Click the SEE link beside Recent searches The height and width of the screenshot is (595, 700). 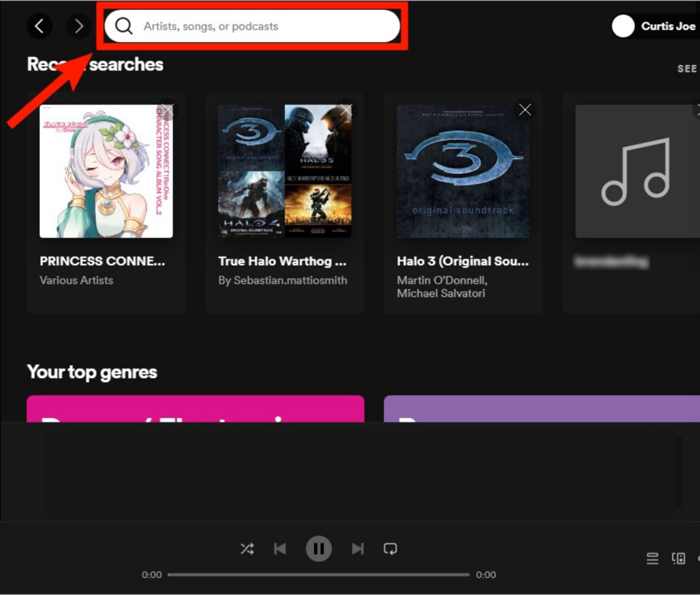pyautogui.click(x=687, y=69)
